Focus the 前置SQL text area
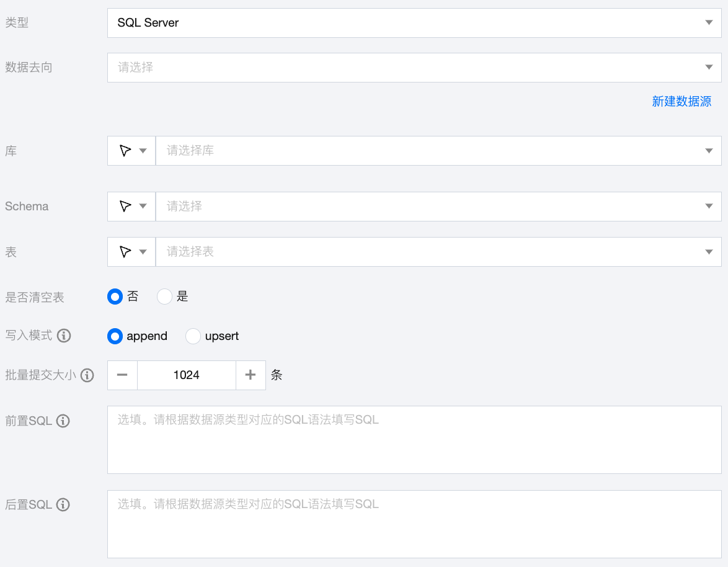This screenshot has height=567, width=728. pyautogui.click(x=414, y=440)
